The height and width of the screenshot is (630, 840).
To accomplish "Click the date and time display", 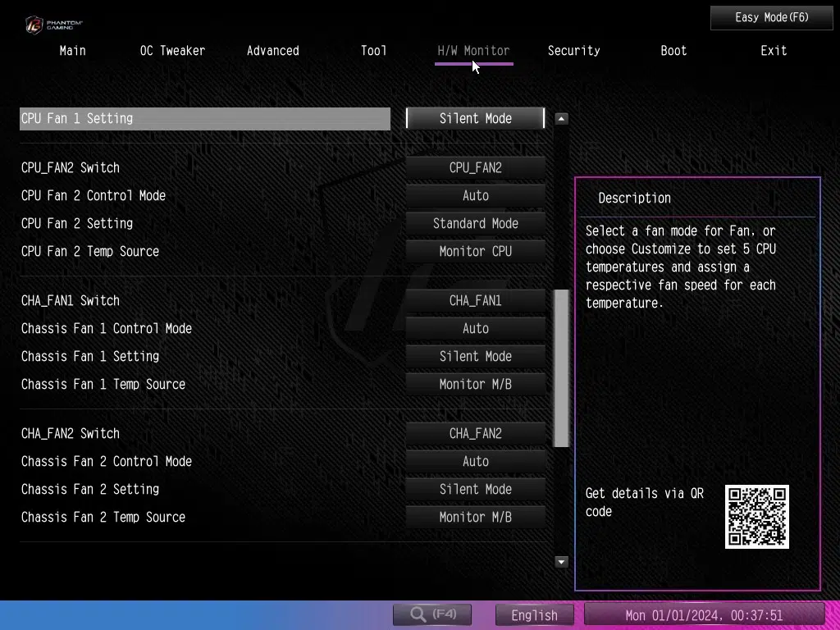I will (704, 615).
